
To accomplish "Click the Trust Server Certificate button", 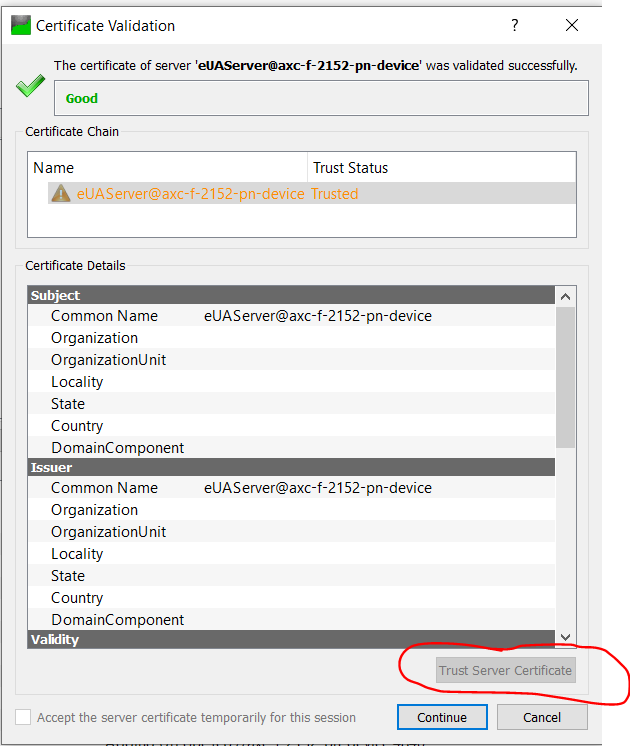I will point(505,670).
